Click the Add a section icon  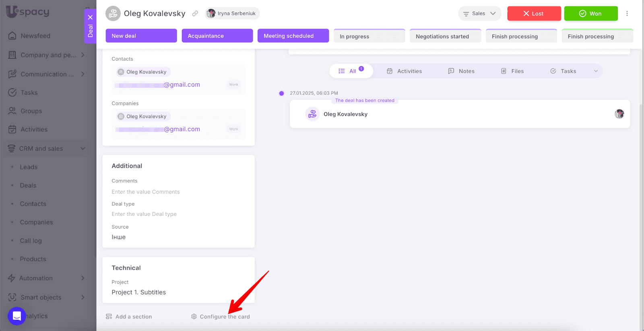[x=109, y=317]
